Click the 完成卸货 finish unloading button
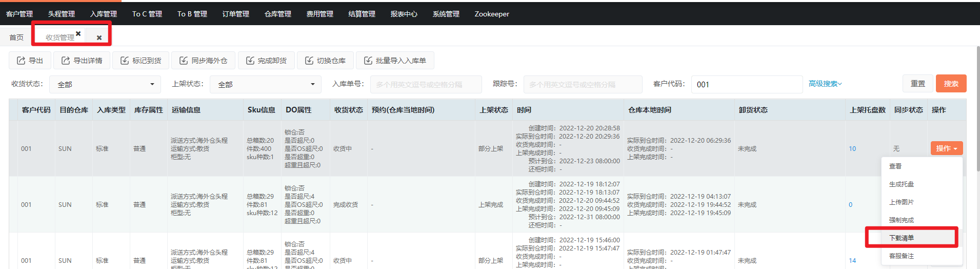Image resolution: width=980 pixels, height=269 pixels. 266,61
